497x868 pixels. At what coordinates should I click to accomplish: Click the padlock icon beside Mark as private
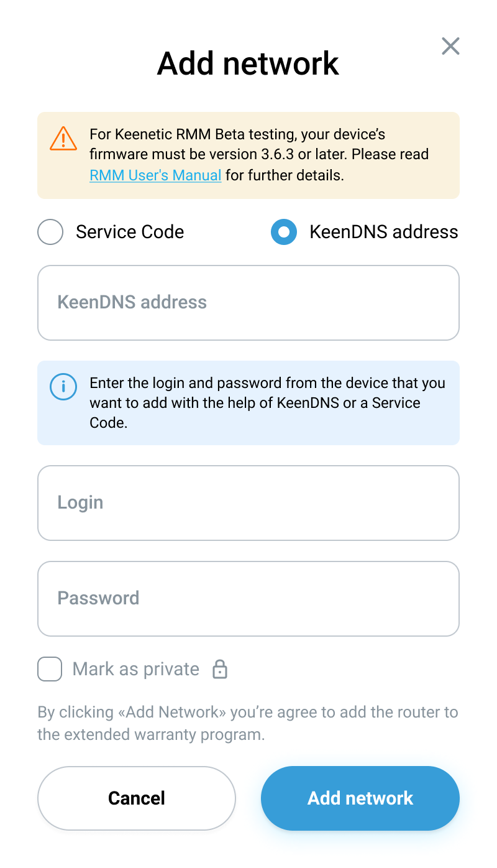[x=220, y=669]
